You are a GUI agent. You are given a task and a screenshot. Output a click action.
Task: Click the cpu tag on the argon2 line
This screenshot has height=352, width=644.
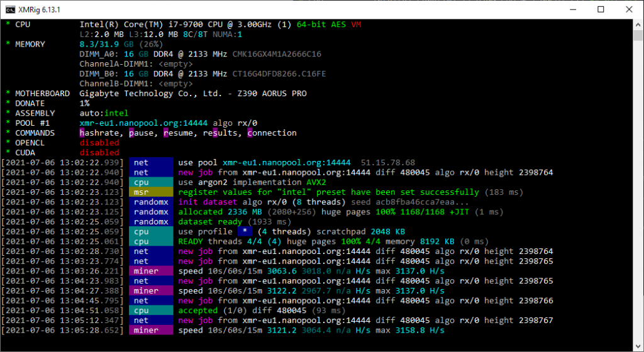pos(151,182)
